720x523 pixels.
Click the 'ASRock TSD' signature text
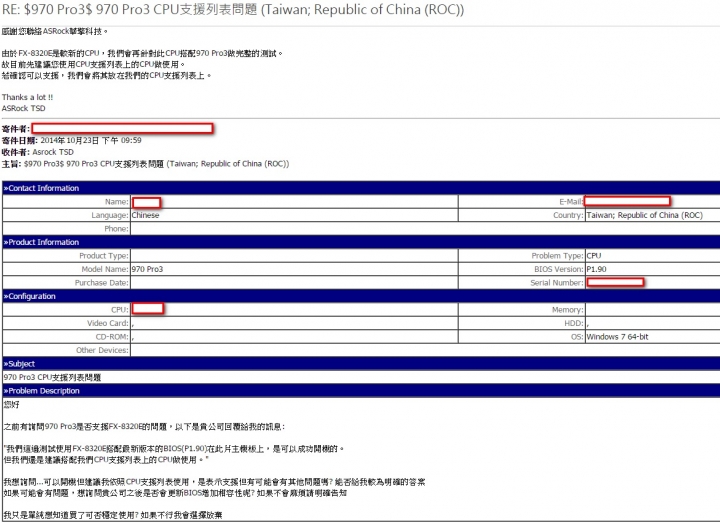[x=23, y=108]
